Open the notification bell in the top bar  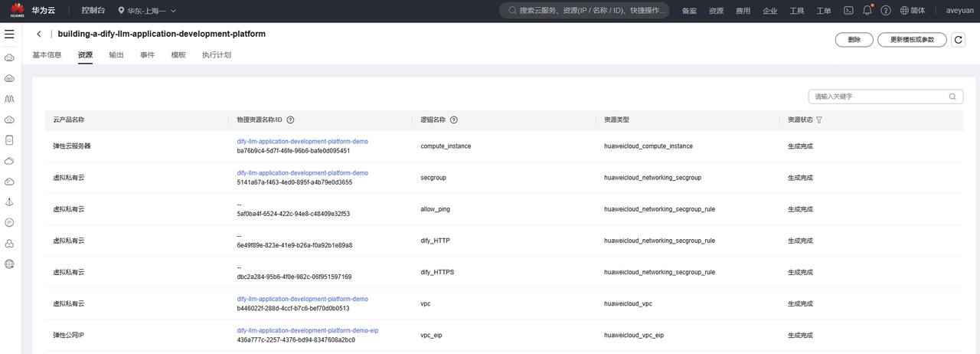click(x=867, y=11)
